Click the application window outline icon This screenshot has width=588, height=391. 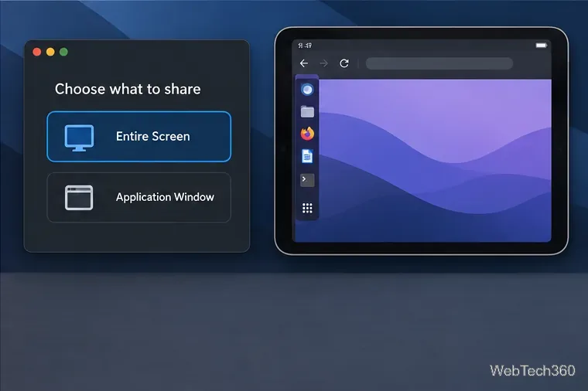79,197
